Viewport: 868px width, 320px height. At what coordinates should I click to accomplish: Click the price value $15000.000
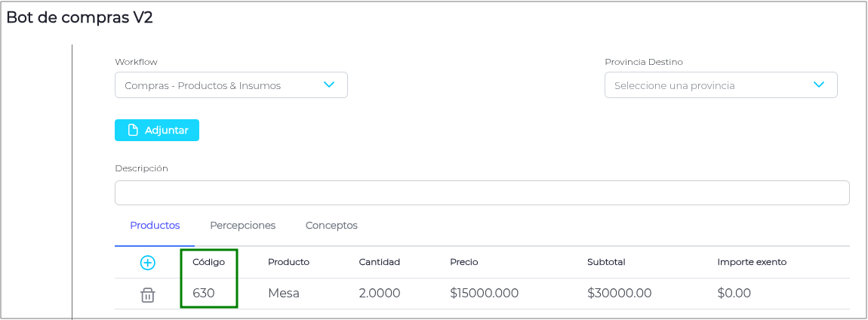click(484, 293)
